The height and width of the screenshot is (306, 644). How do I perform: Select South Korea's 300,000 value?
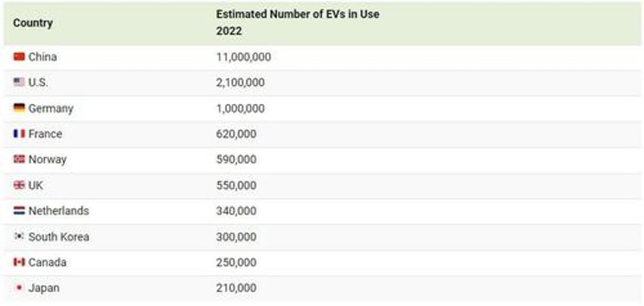point(236,237)
